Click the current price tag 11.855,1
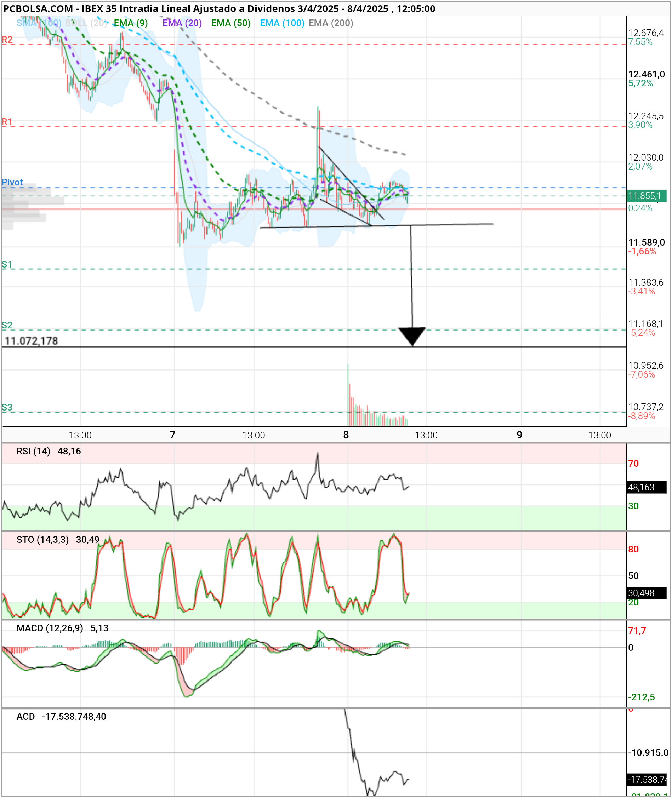Viewport: 672px width, 798px height. (x=647, y=196)
